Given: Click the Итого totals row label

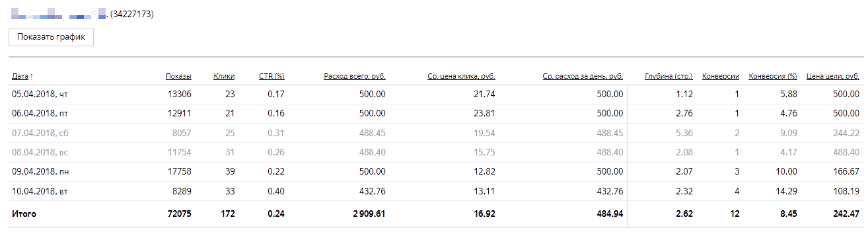Looking at the screenshot, I should click(x=24, y=214).
